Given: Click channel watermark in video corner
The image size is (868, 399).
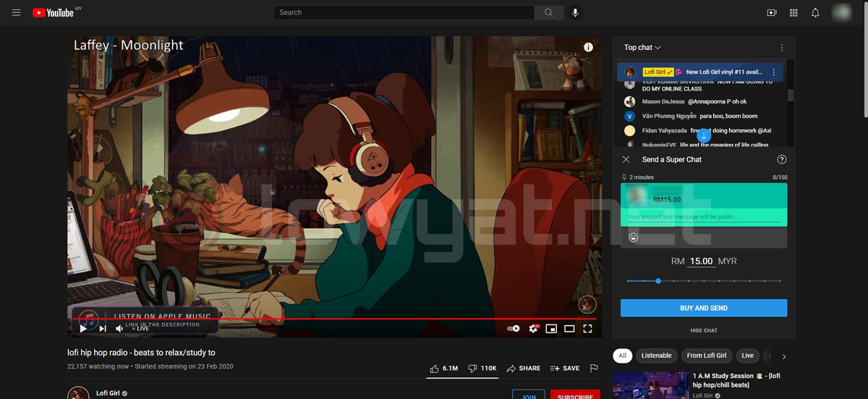Looking at the screenshot, I should [x=587, y=305].
